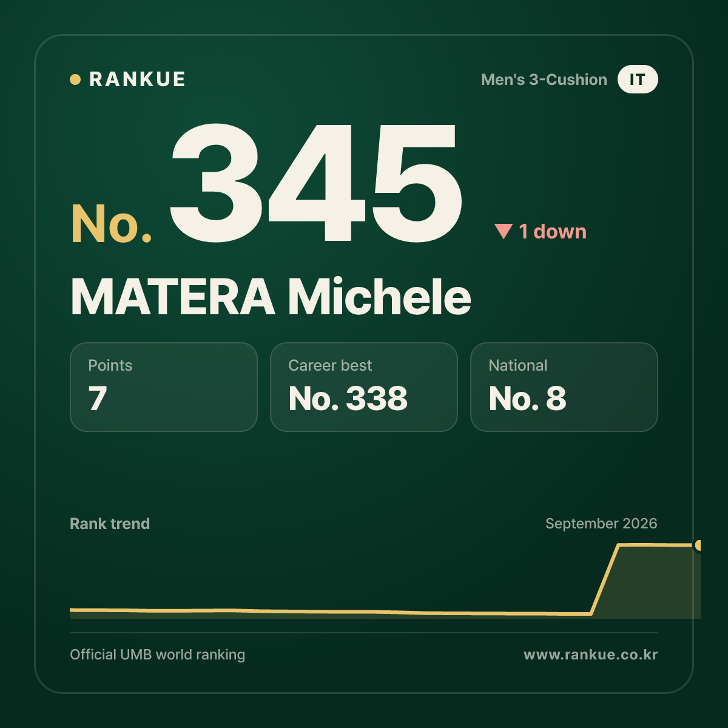Open the www.rankue.co.kr link
The image size is (728, 728).
pyautogui.click(x=591, y=655)
